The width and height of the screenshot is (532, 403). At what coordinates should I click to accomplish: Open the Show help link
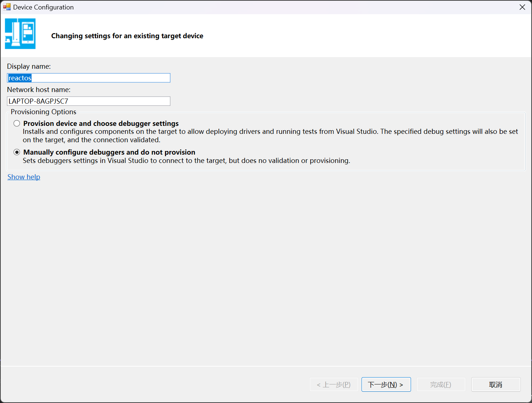tap(24, 177)
